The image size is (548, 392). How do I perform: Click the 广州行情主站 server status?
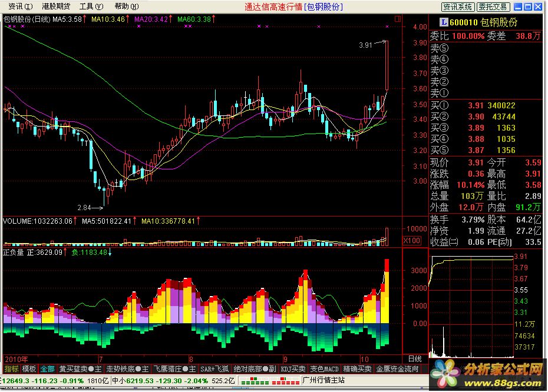[323, 380]
